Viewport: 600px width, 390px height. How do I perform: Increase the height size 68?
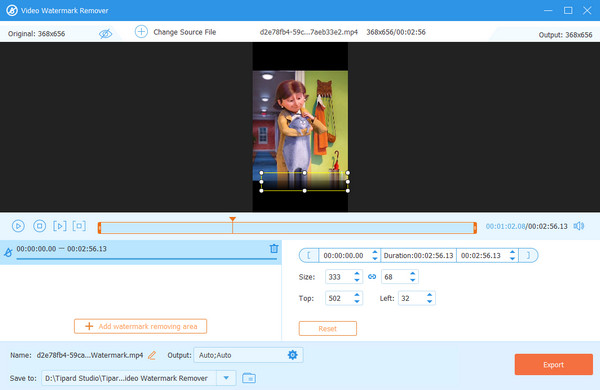(x=412, y=274)
